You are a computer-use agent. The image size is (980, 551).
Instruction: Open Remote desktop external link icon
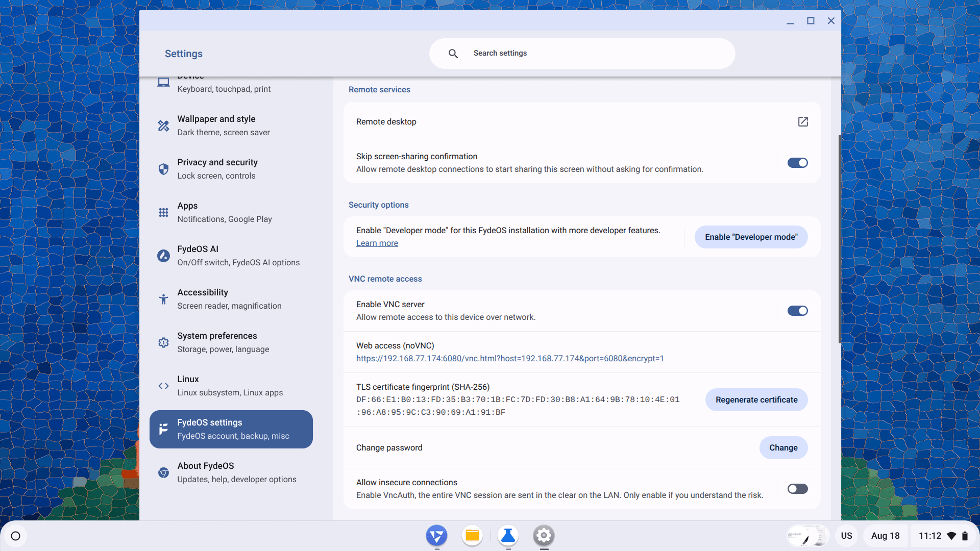[x=803, y=121]
